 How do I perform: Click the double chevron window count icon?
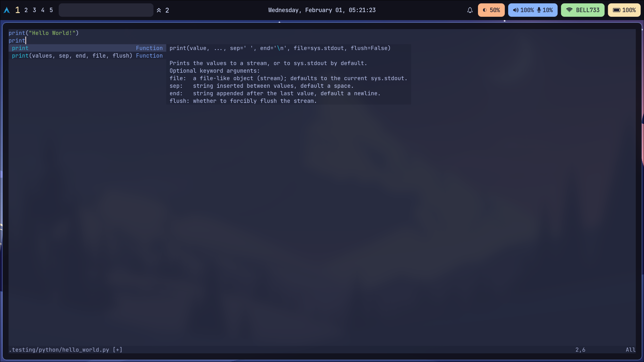pos(159,10)
